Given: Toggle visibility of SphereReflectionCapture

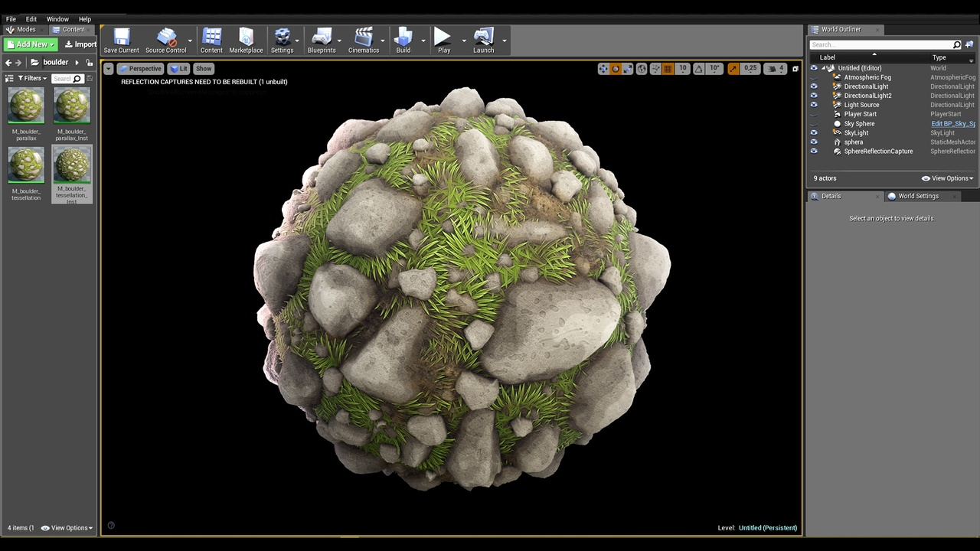Looking at the screenshot, I should [814, 151].
